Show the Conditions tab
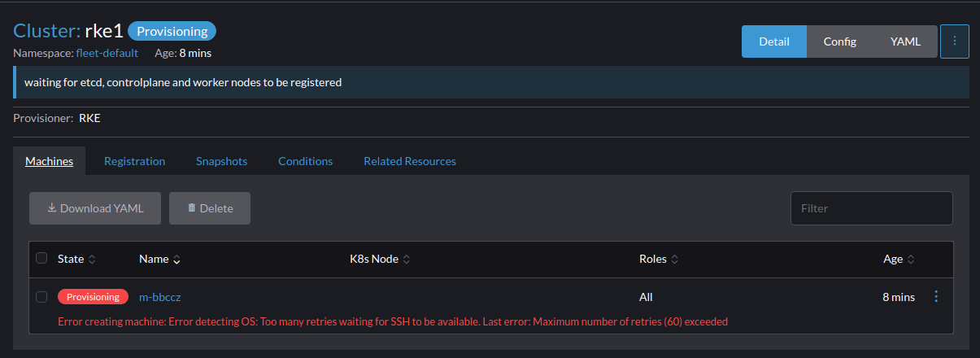Screen dimensions: 980x358 pos(305,161)
